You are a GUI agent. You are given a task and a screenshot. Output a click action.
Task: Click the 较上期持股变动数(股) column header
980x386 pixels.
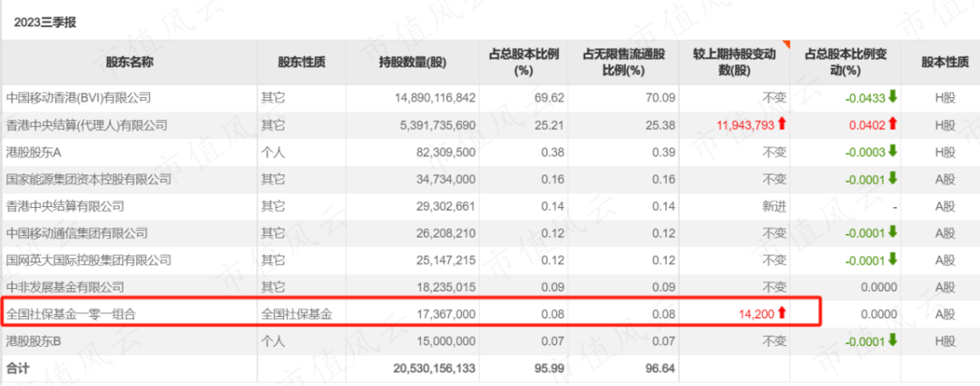[734, 63]
